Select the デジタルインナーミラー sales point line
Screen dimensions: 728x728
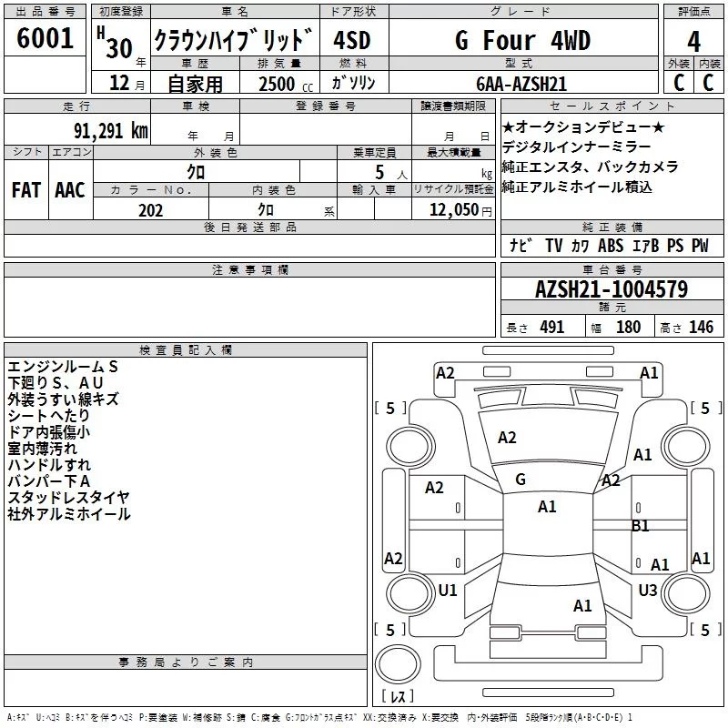coord(576,147)
